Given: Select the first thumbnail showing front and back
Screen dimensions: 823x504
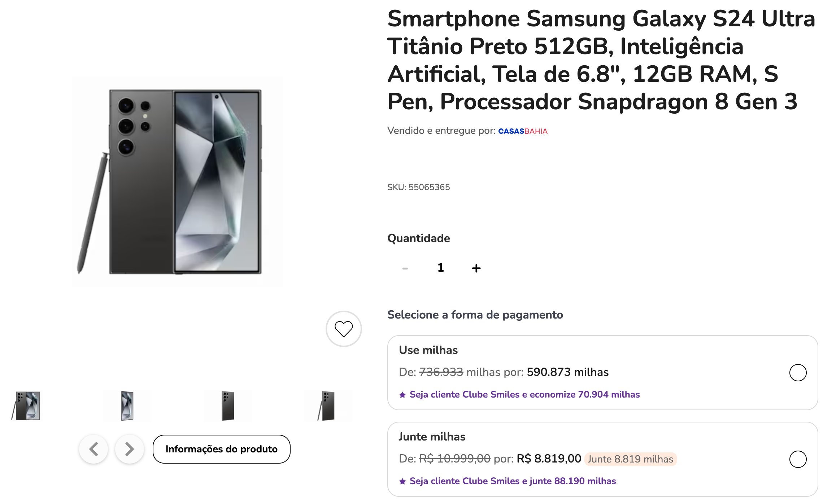Looking at the screenshot, I should pos(27,406).
